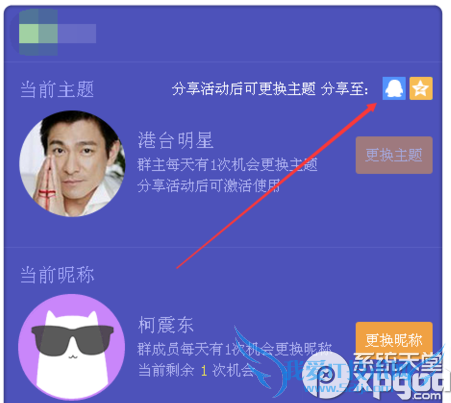
Task: Select the 柯震东 nickname text
Action: (x=166, y=325)
